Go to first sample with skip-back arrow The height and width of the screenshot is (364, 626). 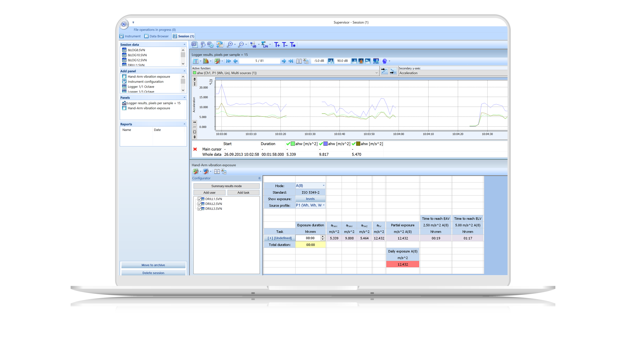[x=229, y=61]
